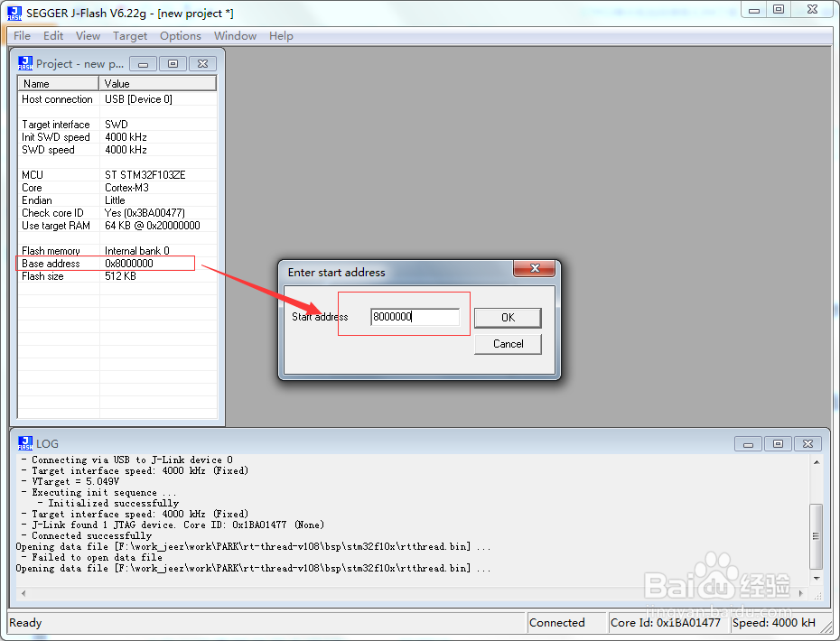Select the Flash size row
The image size is (840, 641).
click(x=117, y=276)
